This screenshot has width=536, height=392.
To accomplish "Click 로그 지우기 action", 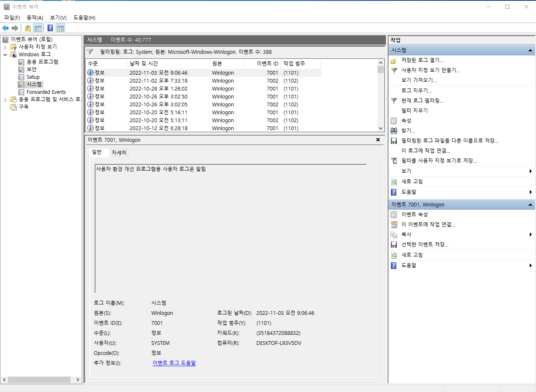I will click(x=416, y=90).
